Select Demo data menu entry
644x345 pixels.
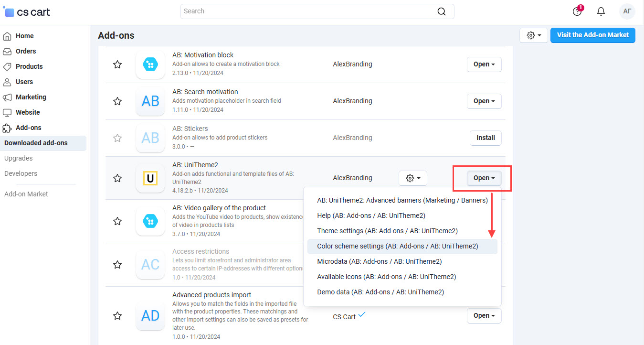click(x=402, y=292)
